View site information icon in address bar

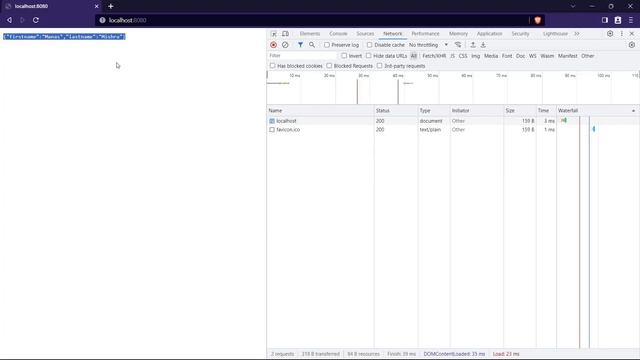[102, 20]
